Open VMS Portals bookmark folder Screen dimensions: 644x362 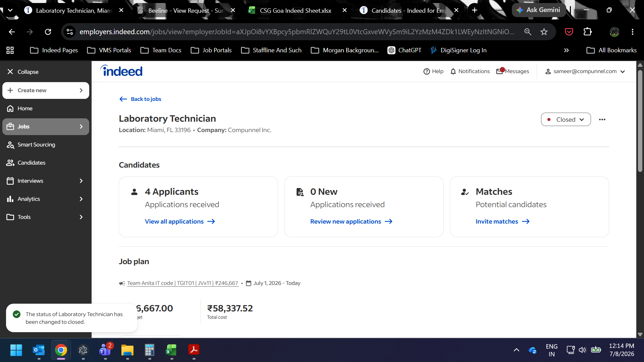tap(109, 50)
